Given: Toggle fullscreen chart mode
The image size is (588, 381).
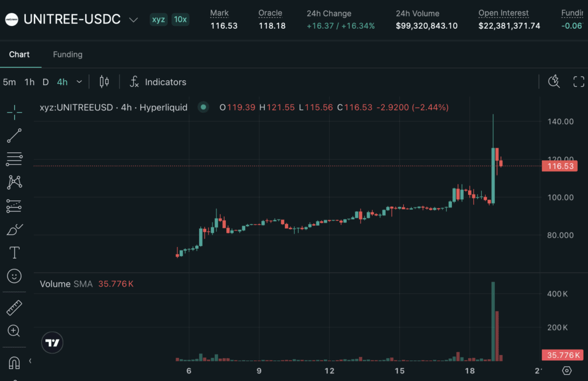Looking at the screenshot, I should pos(579,82).
